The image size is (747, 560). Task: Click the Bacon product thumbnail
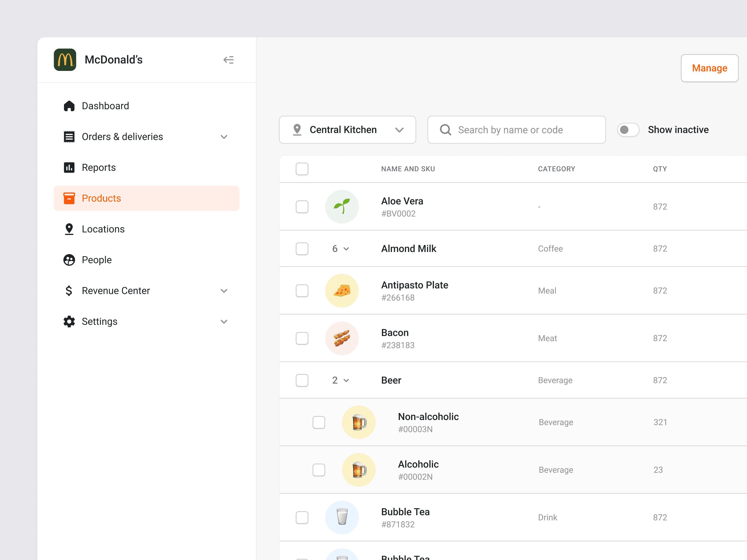[x=342, y=338]
